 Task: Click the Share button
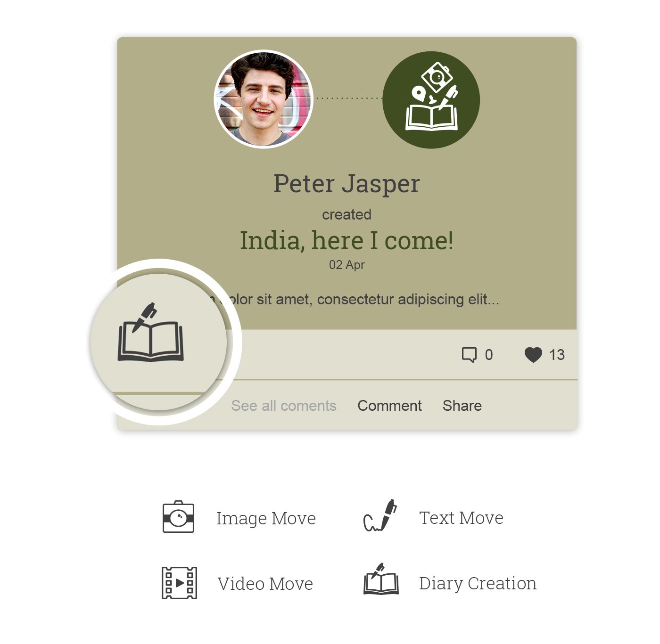click(462, 406)
